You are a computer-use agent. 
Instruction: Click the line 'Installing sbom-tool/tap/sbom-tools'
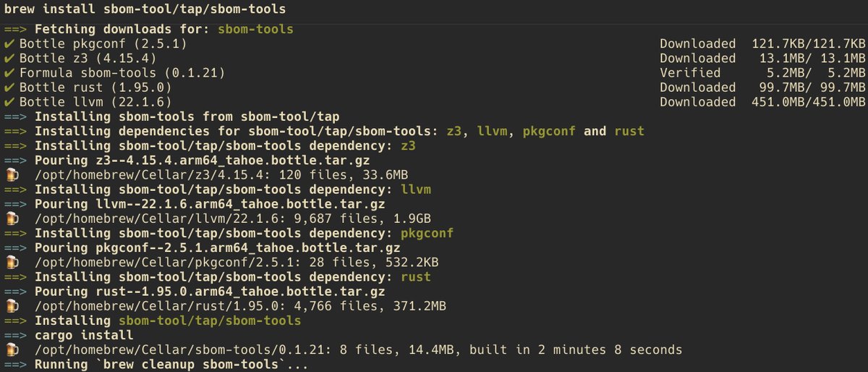pos(153,321)
